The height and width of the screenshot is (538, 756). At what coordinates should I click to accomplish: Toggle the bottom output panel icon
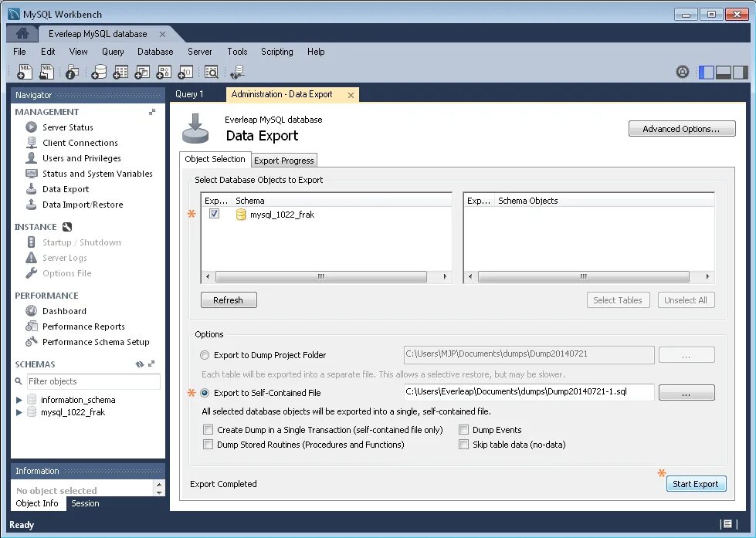(724, 73)
